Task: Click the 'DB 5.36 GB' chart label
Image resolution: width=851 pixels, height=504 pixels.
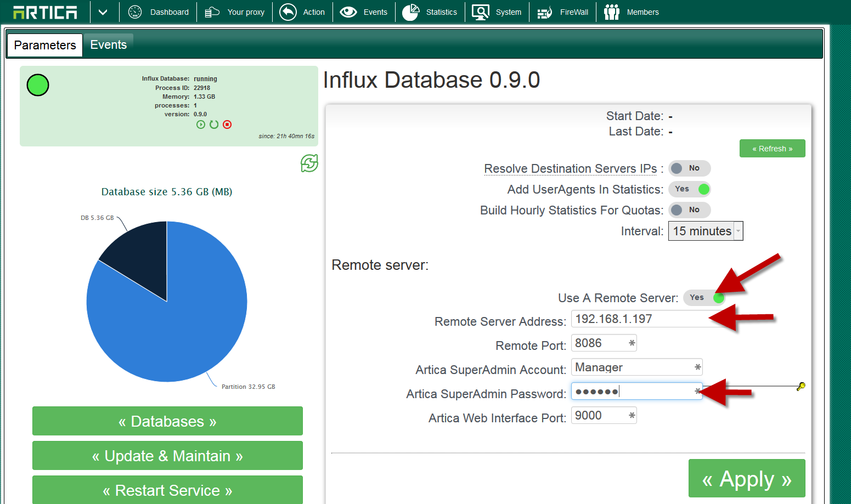Action: point(97,218)
